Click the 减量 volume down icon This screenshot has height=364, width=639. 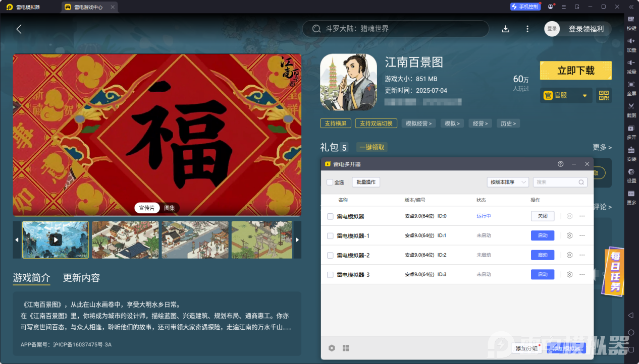(631, 63)
